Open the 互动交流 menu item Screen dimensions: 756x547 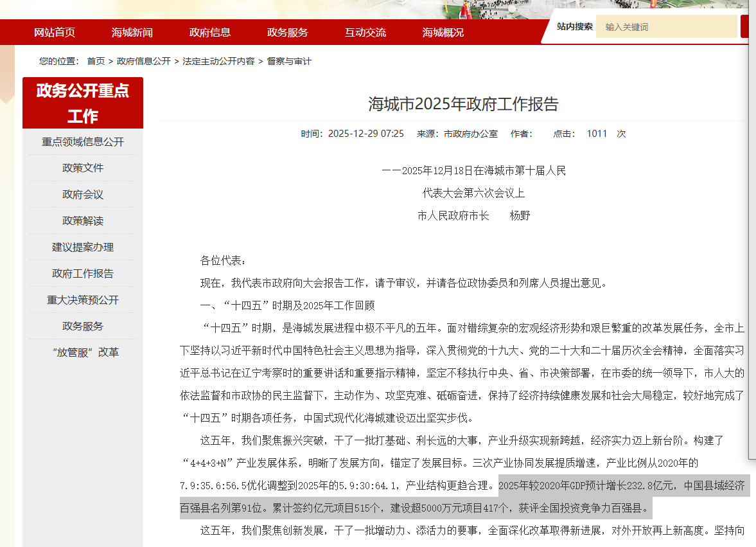(x=365, y=32)
